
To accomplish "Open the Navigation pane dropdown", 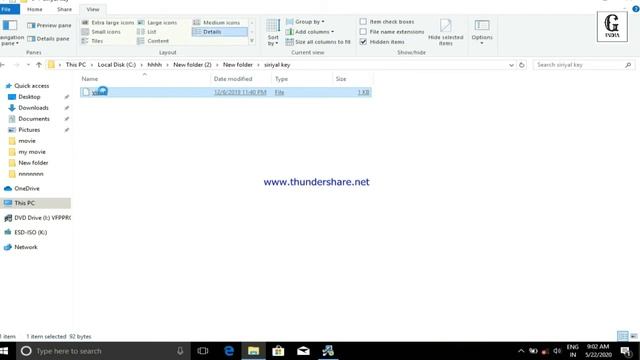I will pos(10,32).
